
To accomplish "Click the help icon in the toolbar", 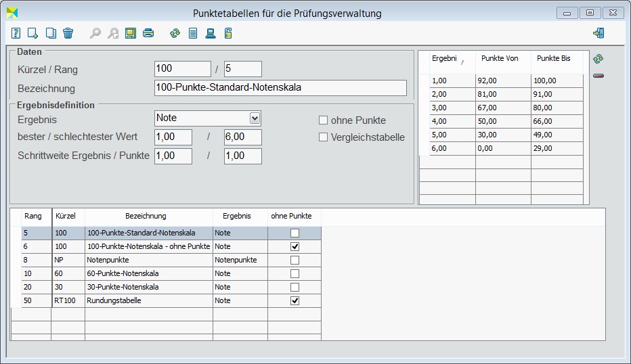I will (x=16, y=33).
